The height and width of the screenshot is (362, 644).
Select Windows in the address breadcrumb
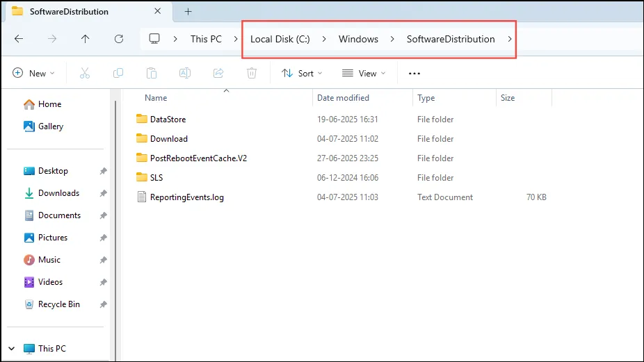tap(358, 39)
